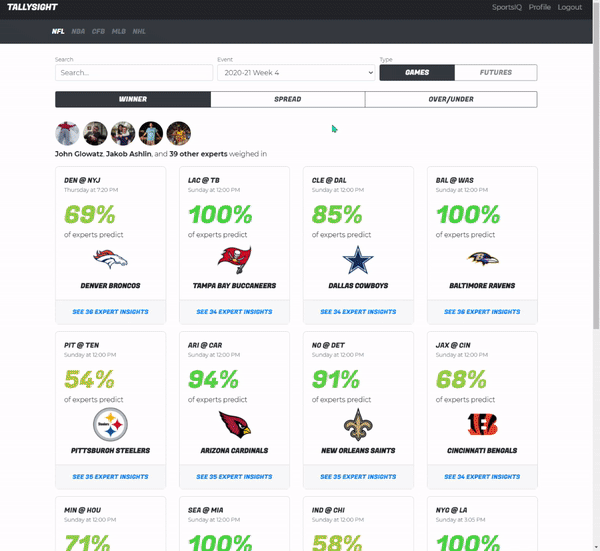Click the Dallas Cowboys team name
Viewport: 600px width, 551px height.
click(x=358, y=286)
